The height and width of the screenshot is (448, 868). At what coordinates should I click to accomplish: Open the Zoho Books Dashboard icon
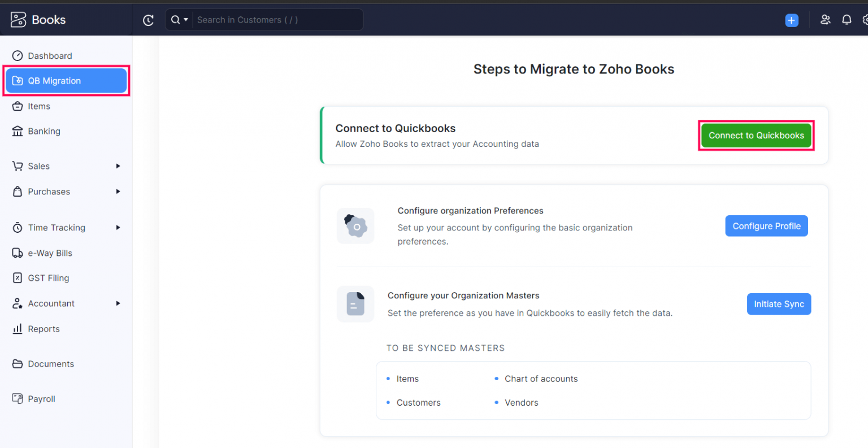pos(17,55)
